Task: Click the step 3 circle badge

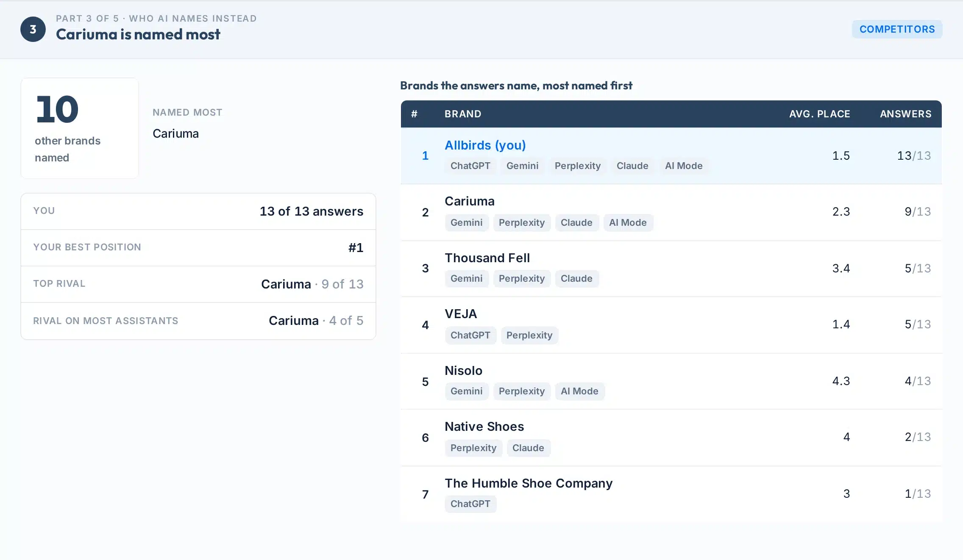Action: tap(33, 29)
